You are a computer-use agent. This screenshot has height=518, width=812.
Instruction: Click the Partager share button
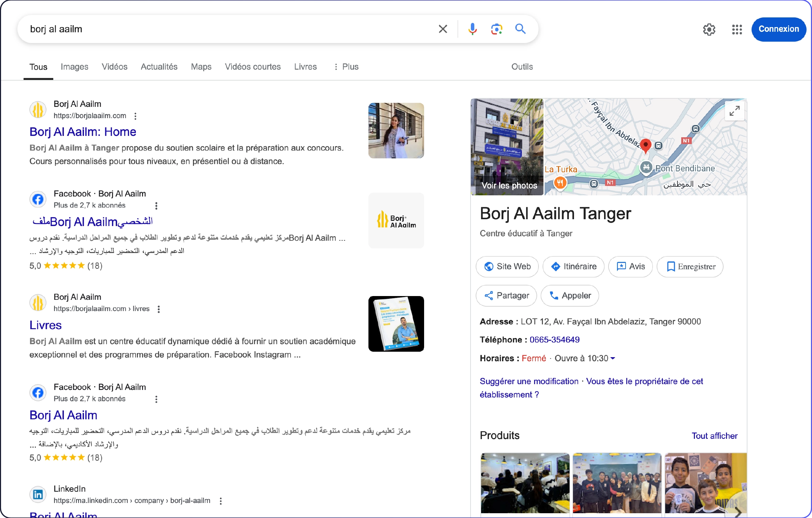pyautogui.click(x=506, y=296)
